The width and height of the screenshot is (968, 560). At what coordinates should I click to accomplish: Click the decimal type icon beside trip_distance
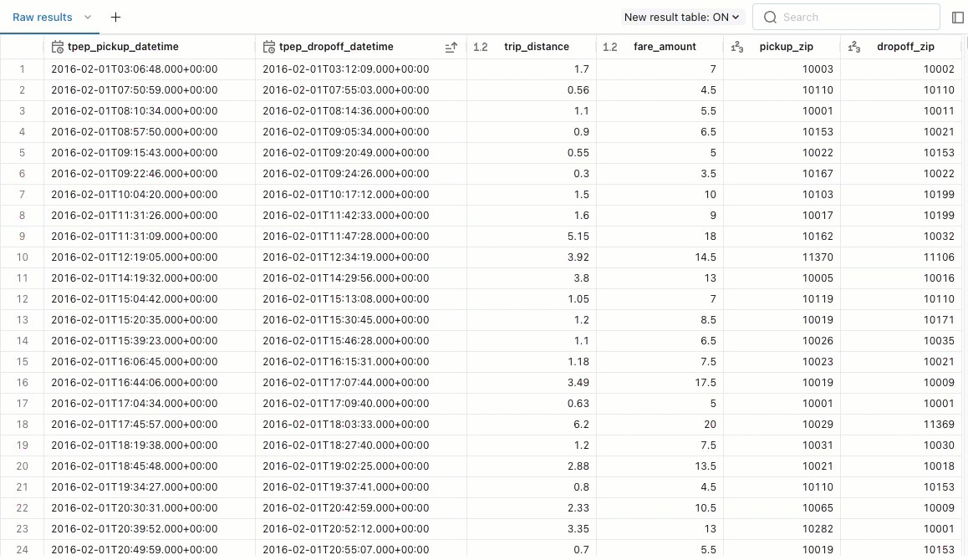coord(481,47)
